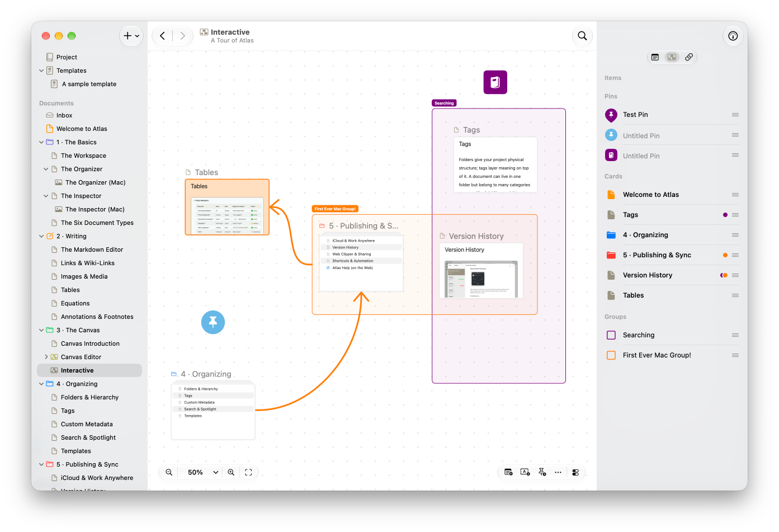779x532 pixels.
Task: Zoom in using the magnifier plus icon
Action: (x=231, y=472)
